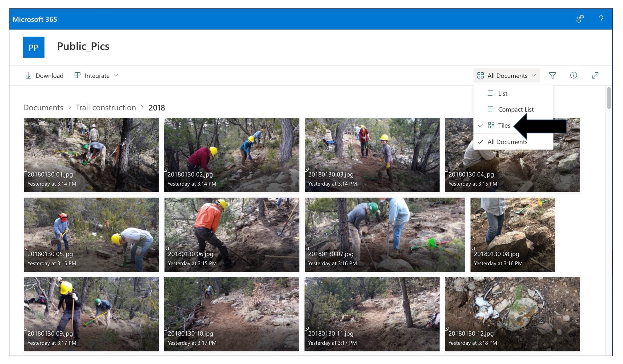The width and height of the screenshot is (623, 364).
Task: Click the Microsoft 365 header link
Action: (35, 19)
